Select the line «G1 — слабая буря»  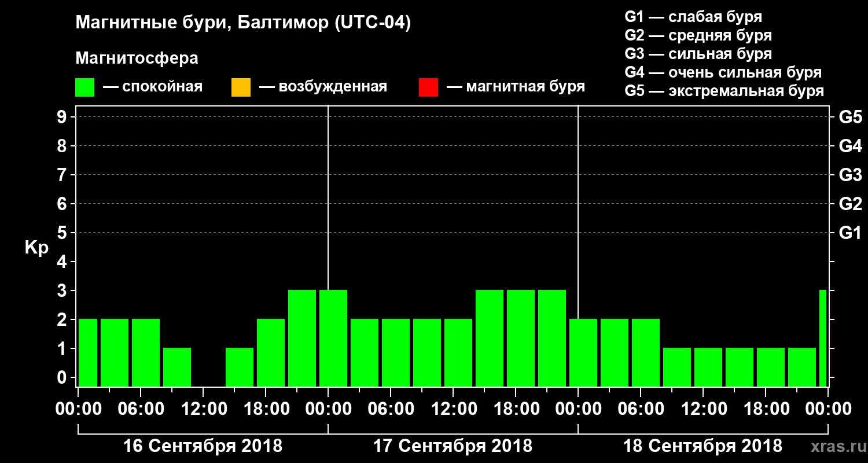coord(693,17)
